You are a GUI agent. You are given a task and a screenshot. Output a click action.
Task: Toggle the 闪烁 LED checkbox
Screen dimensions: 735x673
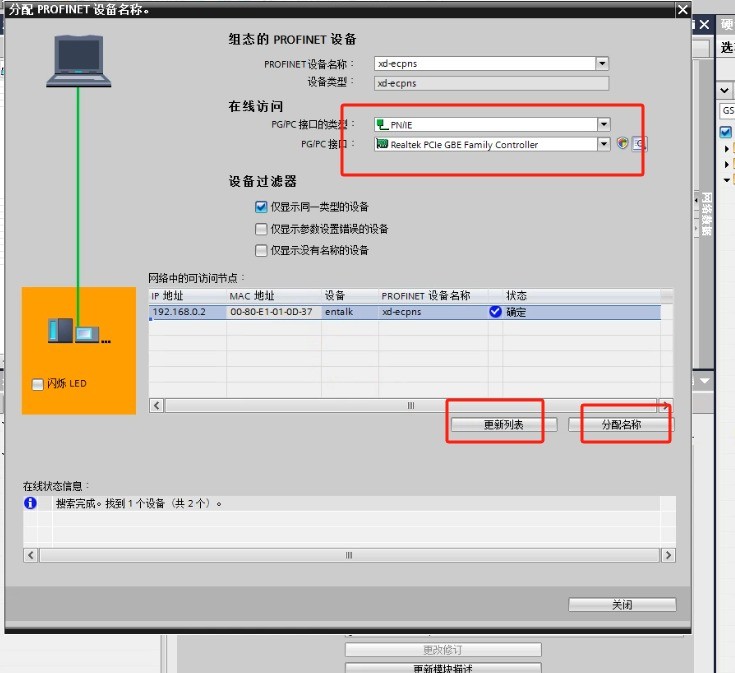[x=38, y=384]
